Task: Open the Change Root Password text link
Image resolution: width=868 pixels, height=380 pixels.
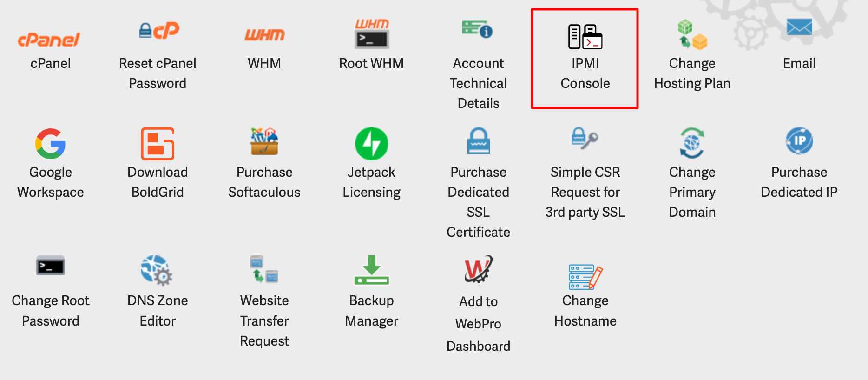Action: pyautogui.click(x=51, y=311)
